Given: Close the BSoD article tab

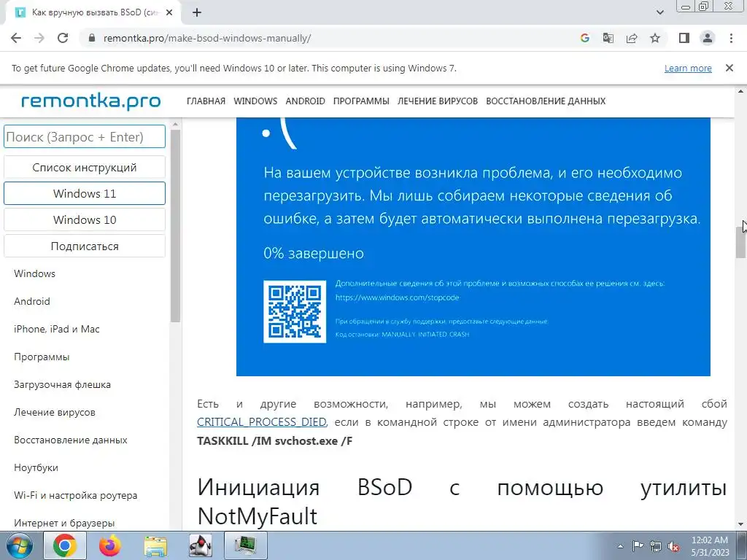Looking at the screenshot, I should [169, 13].
